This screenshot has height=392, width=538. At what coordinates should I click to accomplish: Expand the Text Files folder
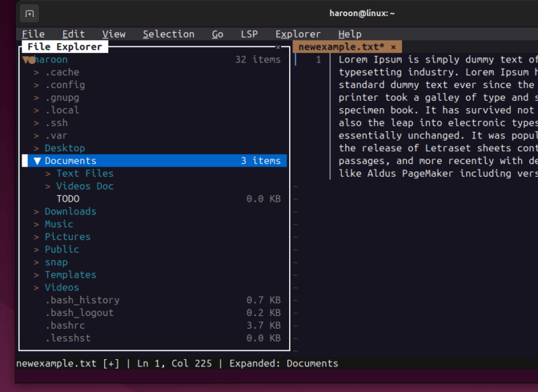pyautogui.click(x=46, y=173)
